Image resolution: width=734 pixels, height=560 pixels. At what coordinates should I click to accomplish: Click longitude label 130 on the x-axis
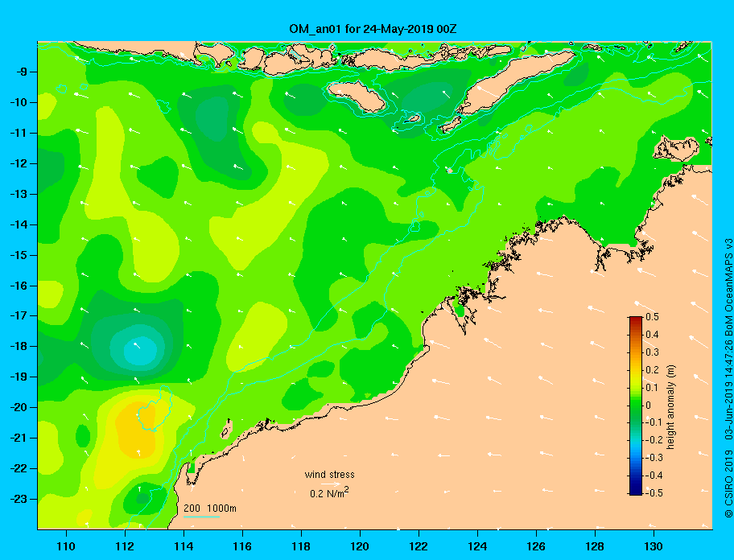point(654,546)
